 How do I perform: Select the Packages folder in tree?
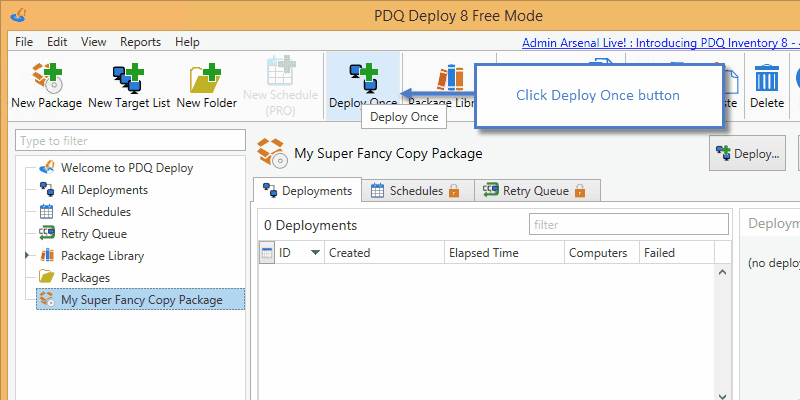85,278
